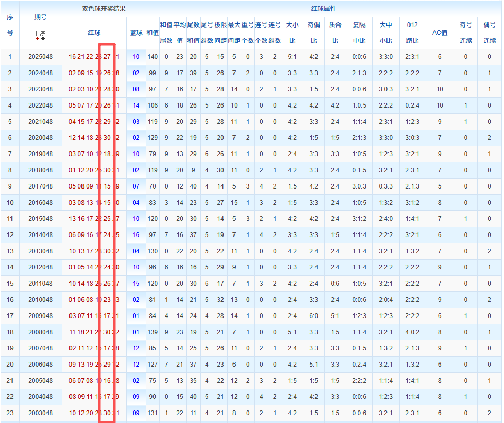The height and width of the screenshot is (423, 504).
Task: Click the 蓝球 column header
Action: pyautogui.click(x=136, y=32)
